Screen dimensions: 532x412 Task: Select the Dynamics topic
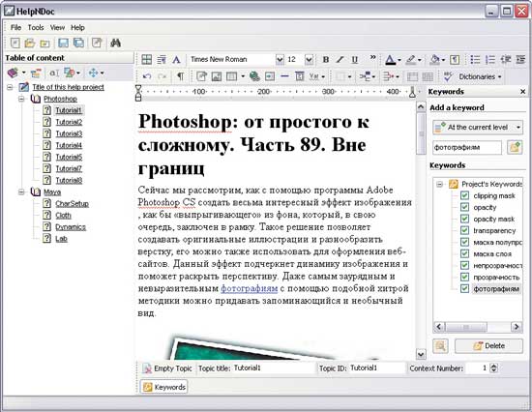click(71, 227)
